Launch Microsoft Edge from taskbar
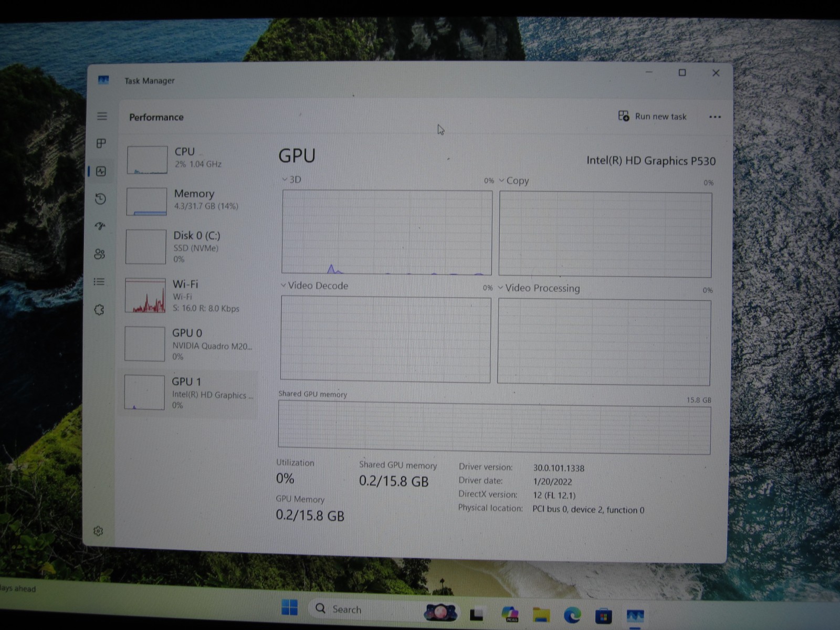Image resolution: width=840 pixels, height=630 pixels. [572, 615]
